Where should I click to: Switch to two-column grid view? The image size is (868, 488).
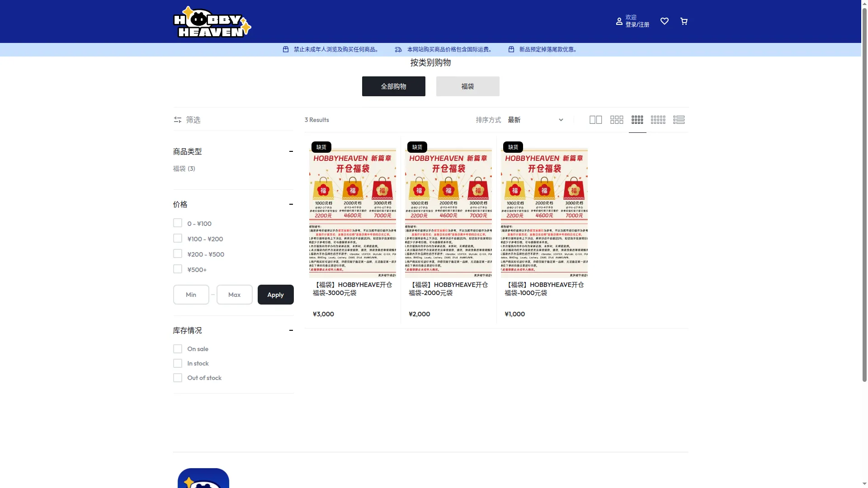tap(595, 120)
